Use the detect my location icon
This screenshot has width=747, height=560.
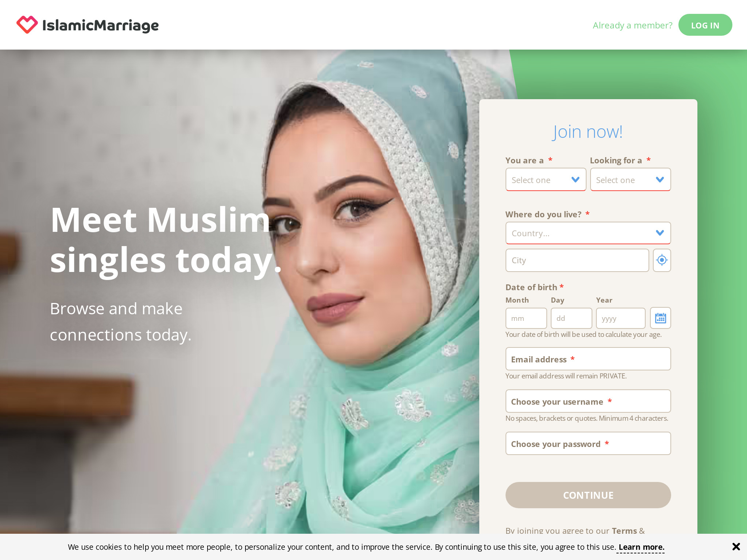click(x=662, y=260)
